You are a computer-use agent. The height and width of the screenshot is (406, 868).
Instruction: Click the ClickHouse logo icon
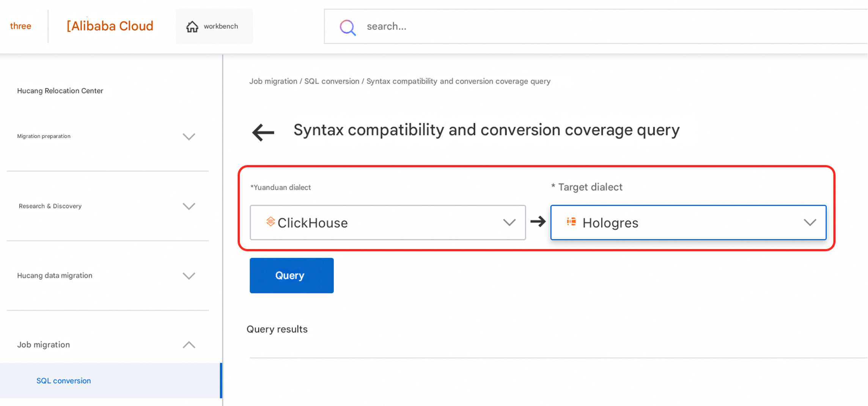[x=270, y=222]
